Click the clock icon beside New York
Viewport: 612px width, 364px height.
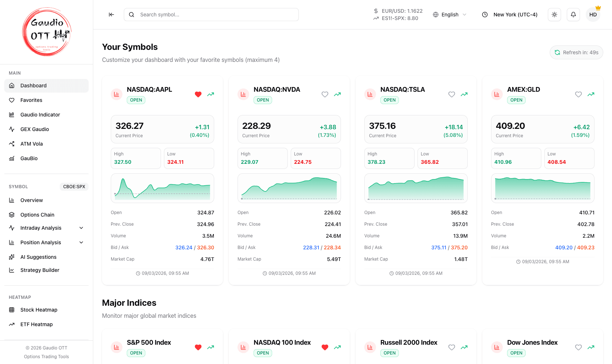point(485,15)
